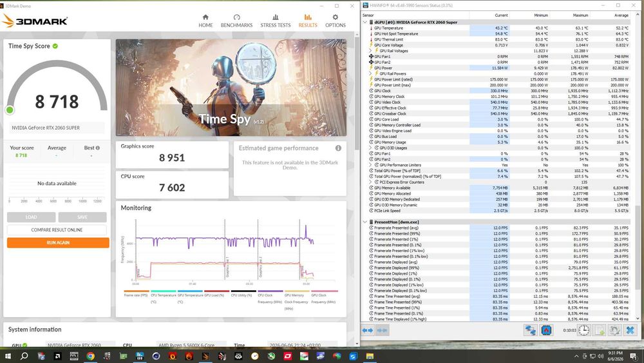The image size is (644, 363).
Task: Expand GPU D3D Usages
Action: pos(370,148)
